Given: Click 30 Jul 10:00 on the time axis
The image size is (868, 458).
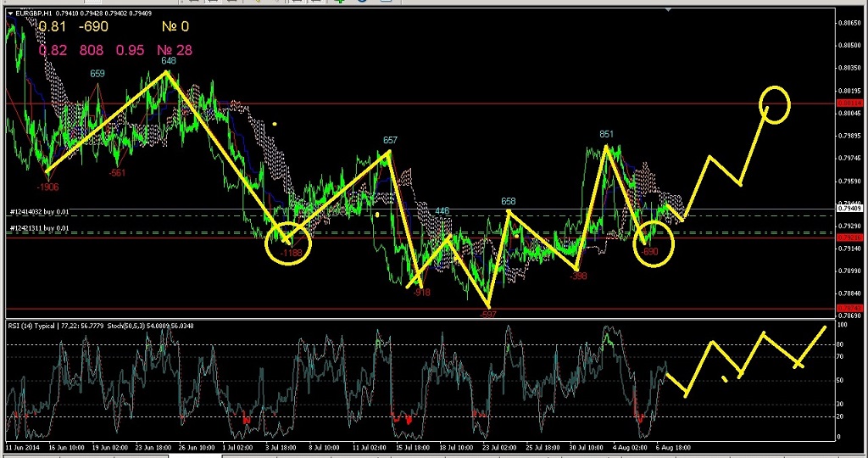Looking at the screenshot, I should (x=585, y=447).
